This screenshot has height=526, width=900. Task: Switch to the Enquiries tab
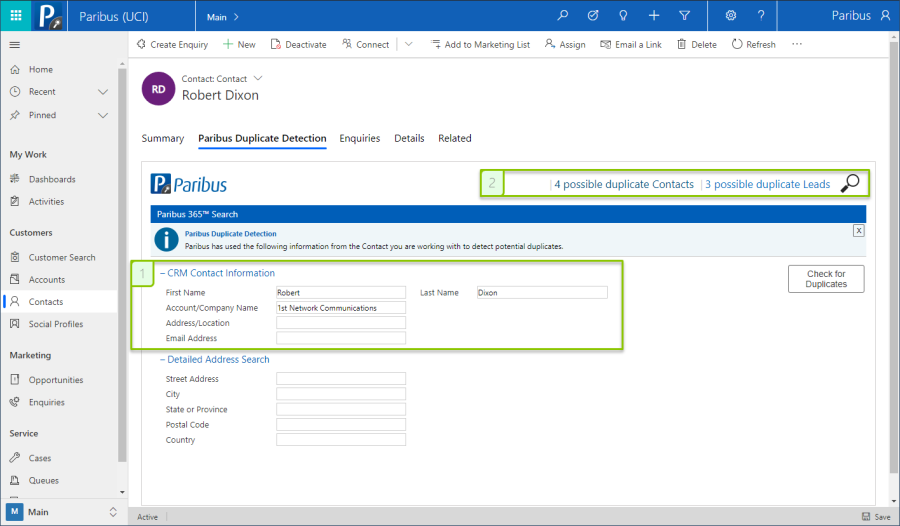coord(359,138)
